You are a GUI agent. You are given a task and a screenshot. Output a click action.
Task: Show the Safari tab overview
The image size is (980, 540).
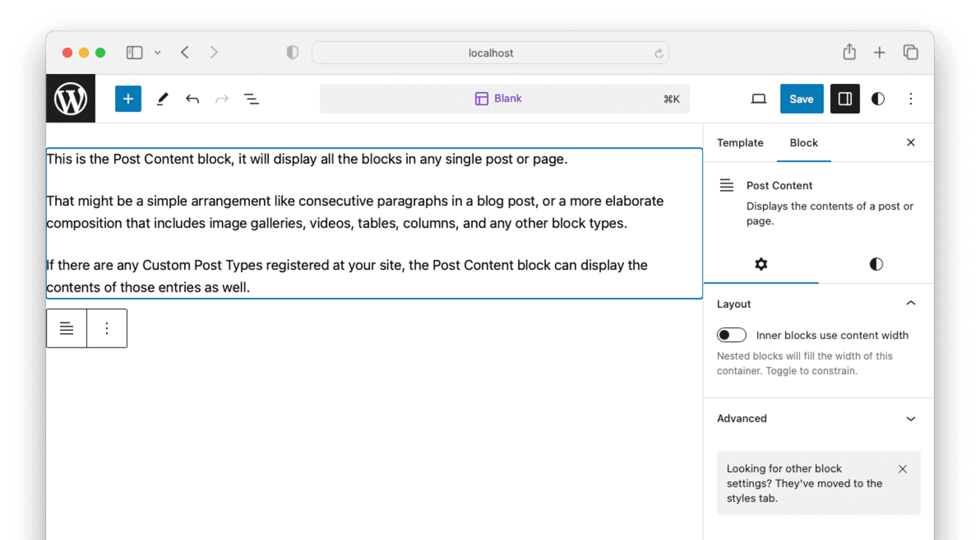[x=911, y=53]
